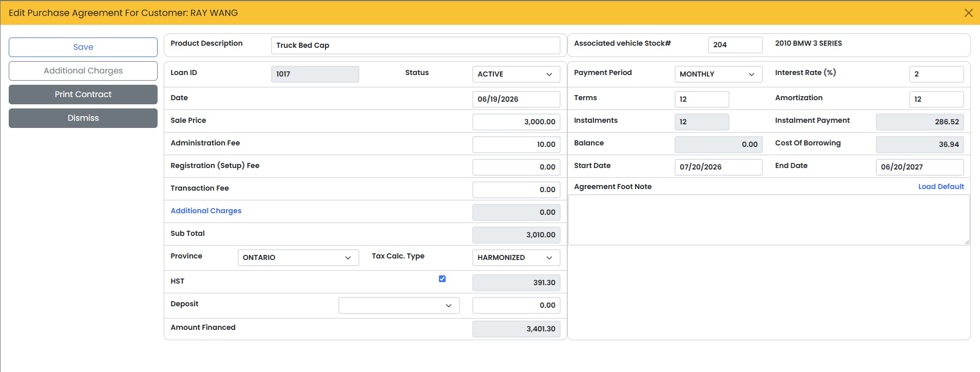Click the Sub Total amount field

pos(516,235)
